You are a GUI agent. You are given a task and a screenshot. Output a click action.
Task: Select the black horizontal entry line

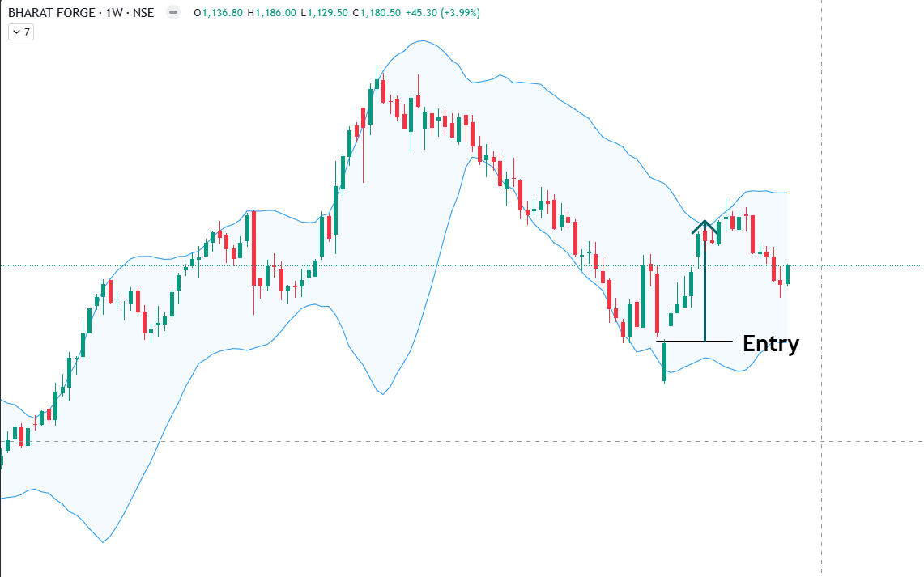pos(688,342)
